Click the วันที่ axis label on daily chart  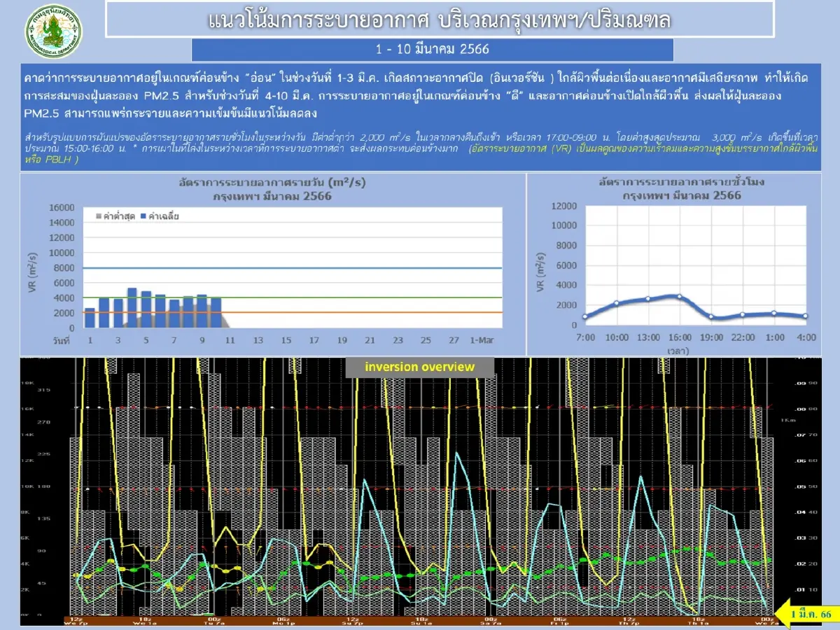pyautogui.click(x=62, y=339)
